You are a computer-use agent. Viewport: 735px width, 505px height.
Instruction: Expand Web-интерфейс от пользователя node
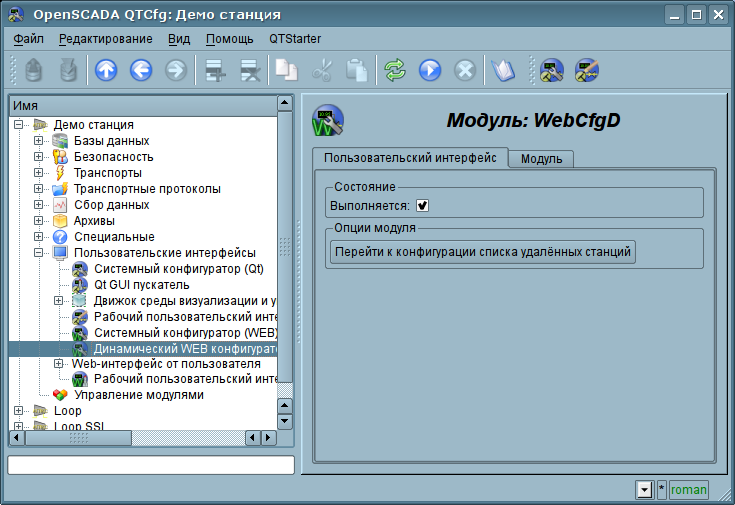[x=58, y=363]
